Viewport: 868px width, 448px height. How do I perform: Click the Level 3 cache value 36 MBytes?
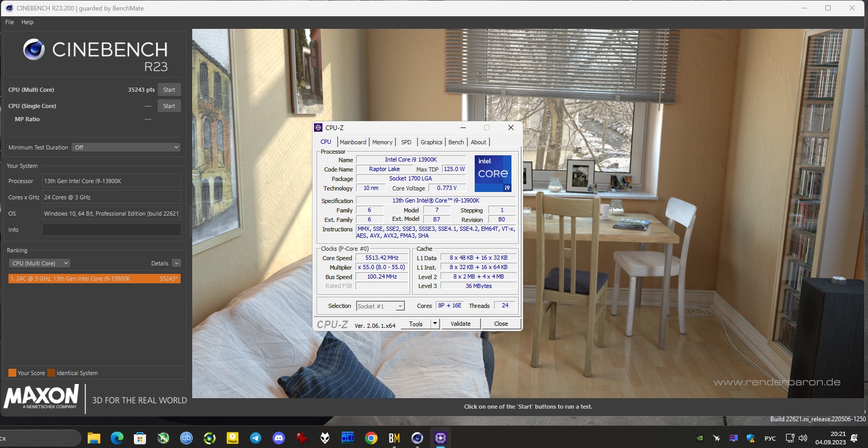tap(478, 286)
